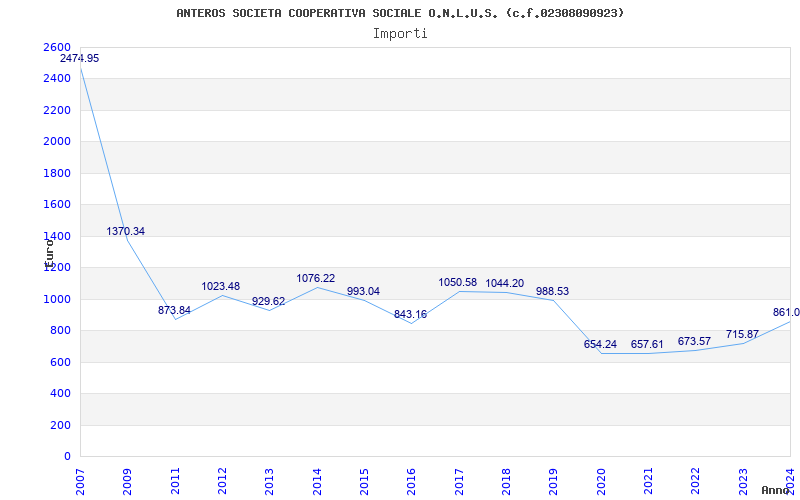Select the 2024 year tick label

tap(790, 480)
